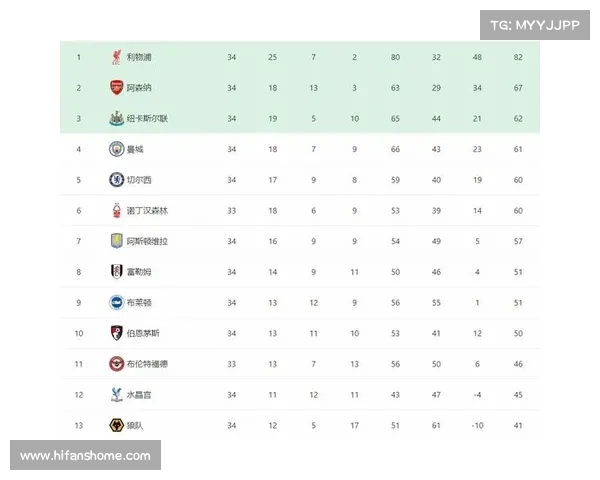Click the TG: MYYJJPP label
The width and height of the screenshot is (600, 480).
(535, 25)
